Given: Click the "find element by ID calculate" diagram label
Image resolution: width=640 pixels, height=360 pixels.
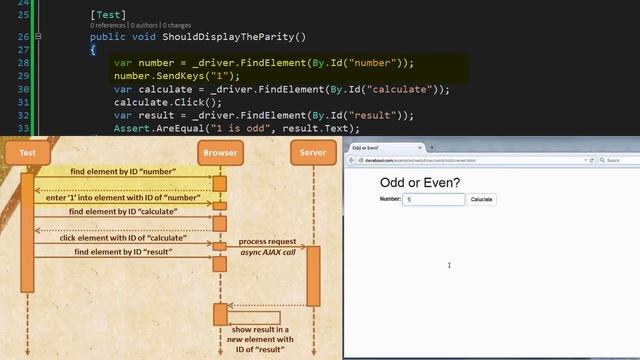Looking at the screenshot, I should [123, 211].
